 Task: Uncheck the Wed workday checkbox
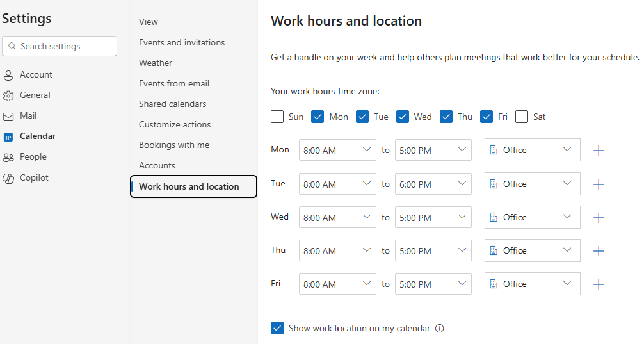coord(403,117)
